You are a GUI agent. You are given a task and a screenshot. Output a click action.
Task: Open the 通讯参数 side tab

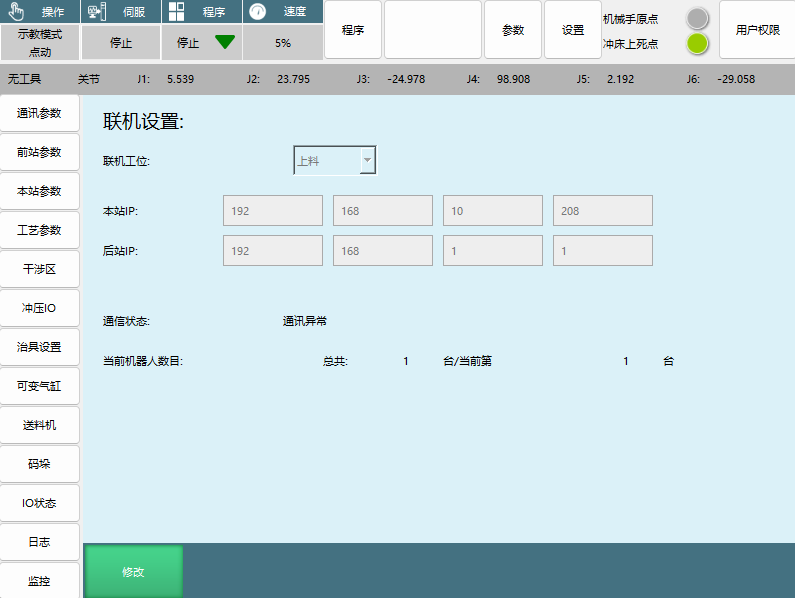tap(40, 114)
